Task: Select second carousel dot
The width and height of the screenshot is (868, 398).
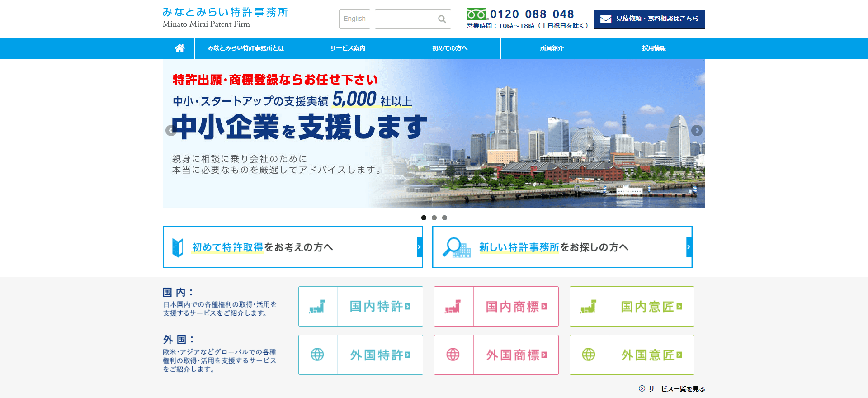Action: coord(434,218)
